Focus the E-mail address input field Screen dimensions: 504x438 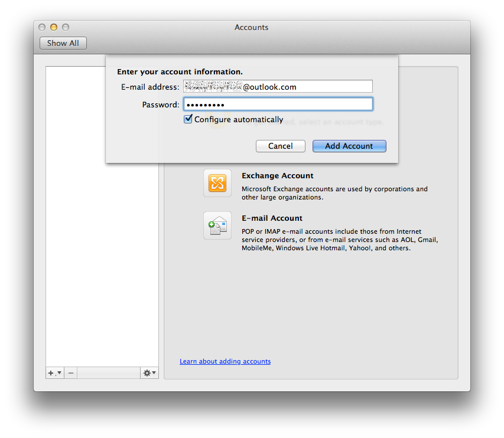(x=278, y=87)
